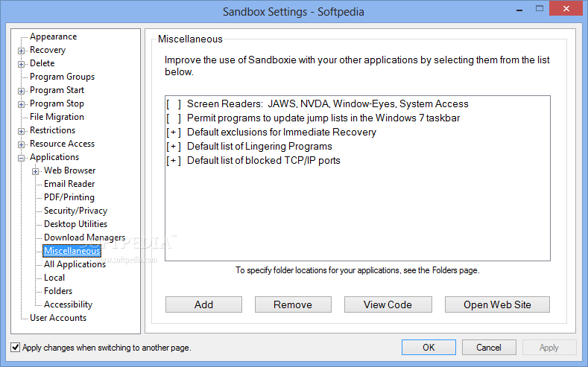Open the All Applications page
The width and height of the screenshot is (588, 367).
75,264
